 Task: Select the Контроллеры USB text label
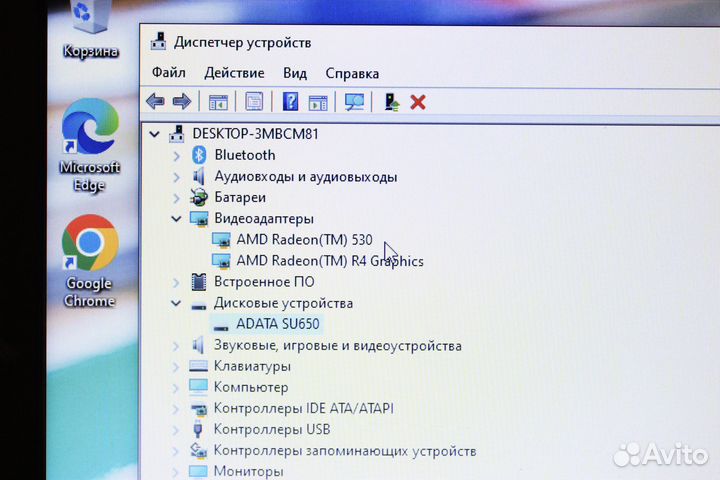[x=272, y=429]
